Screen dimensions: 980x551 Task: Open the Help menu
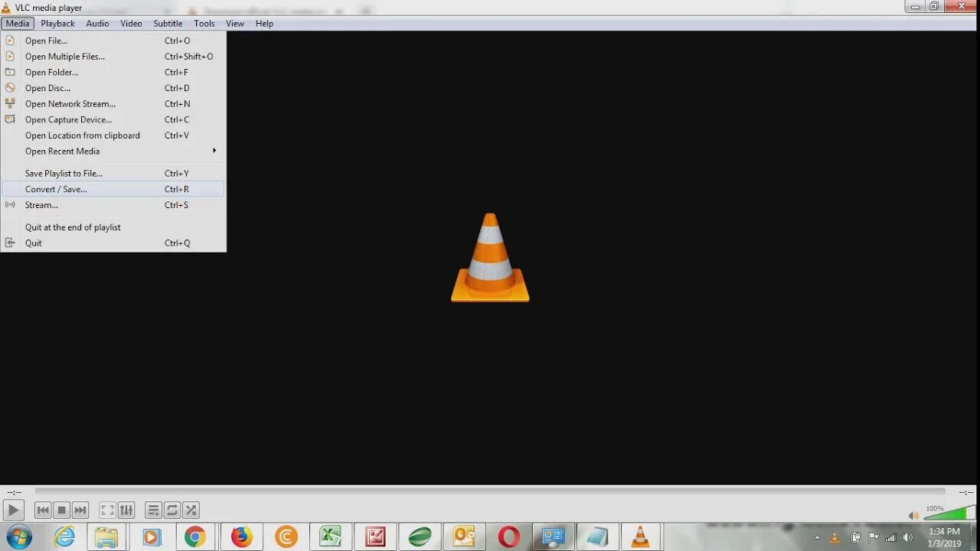click(x=264, y=24)
